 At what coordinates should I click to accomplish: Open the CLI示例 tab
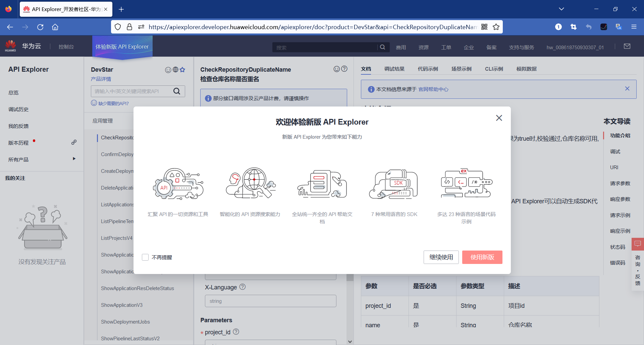493,69
